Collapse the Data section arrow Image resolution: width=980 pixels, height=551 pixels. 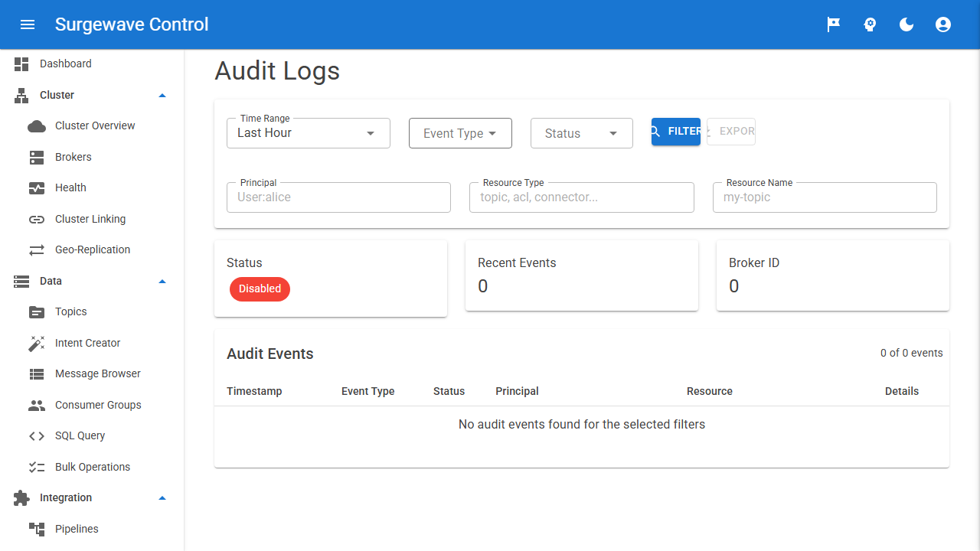[162, 282]
